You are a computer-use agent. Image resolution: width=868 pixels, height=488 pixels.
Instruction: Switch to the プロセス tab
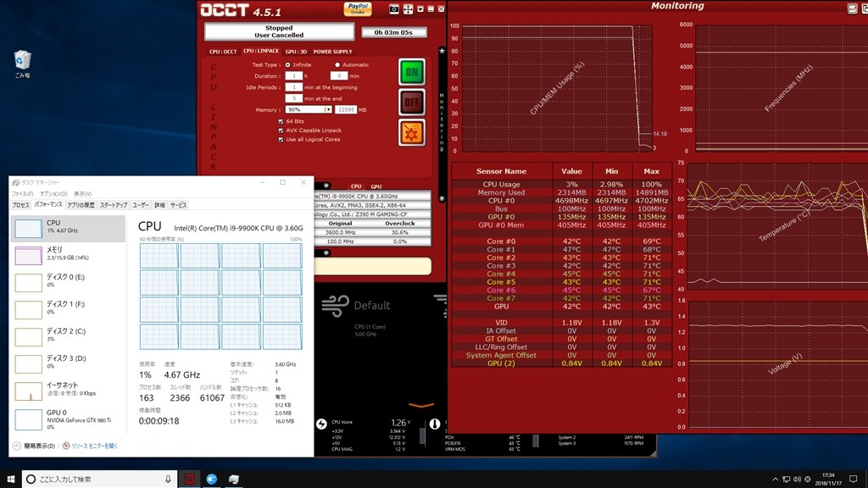pos(20,205)
